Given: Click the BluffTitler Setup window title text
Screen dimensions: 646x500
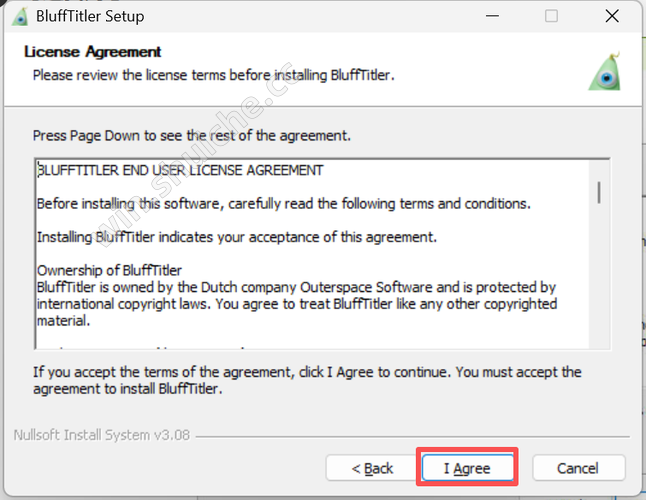Looking at the screenshot, I should click(x=90, y=16).
